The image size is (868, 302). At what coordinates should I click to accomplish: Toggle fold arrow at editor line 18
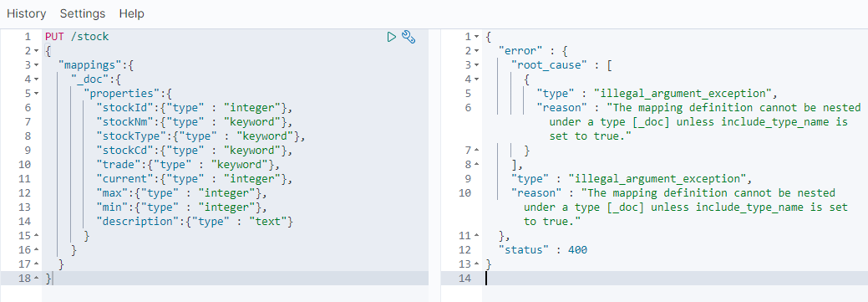37,279
